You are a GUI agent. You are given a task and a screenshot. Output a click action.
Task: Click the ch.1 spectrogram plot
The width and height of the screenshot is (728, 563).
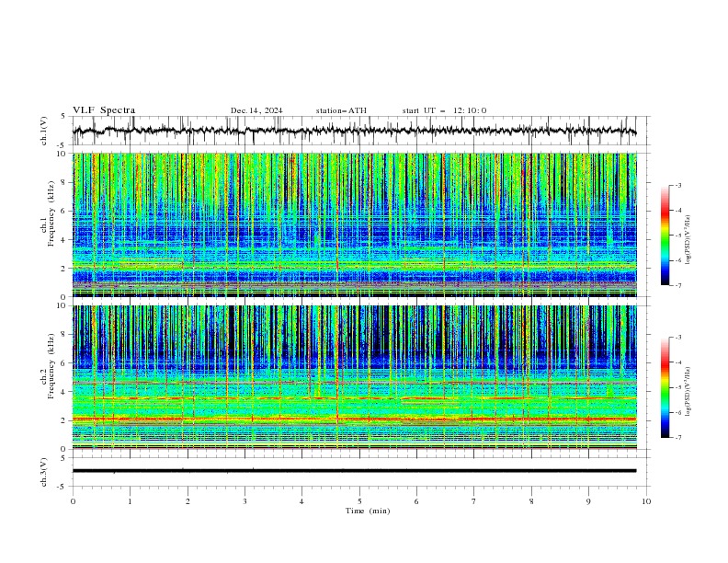355,224
